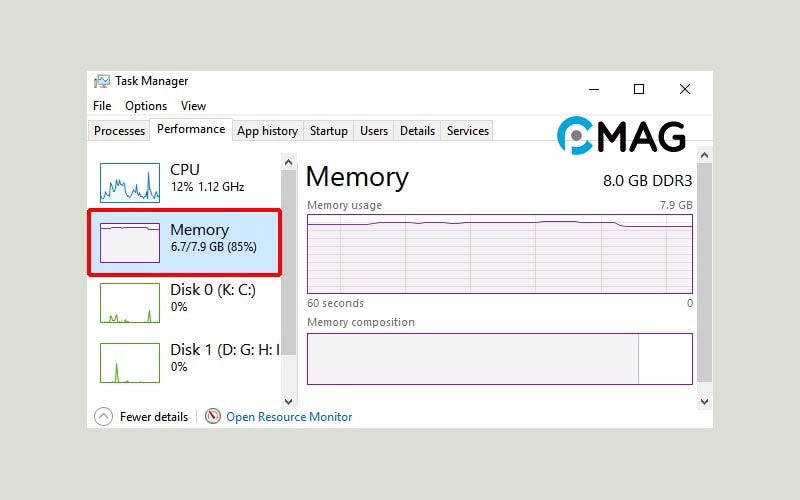Image resolution: width=800 pixels, height=500 pixels.
Task: Click the Fewer details chevron icon
Action: (x=103, y=416)
